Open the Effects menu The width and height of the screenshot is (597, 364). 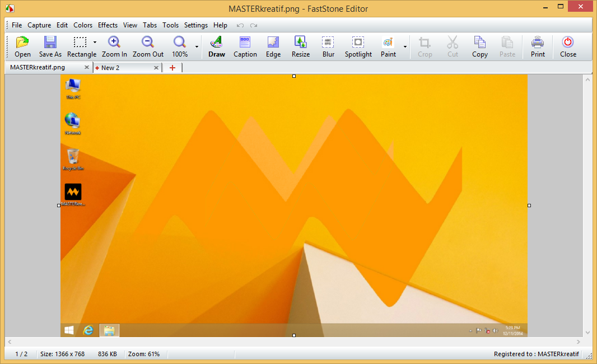[x=108, y=25]
